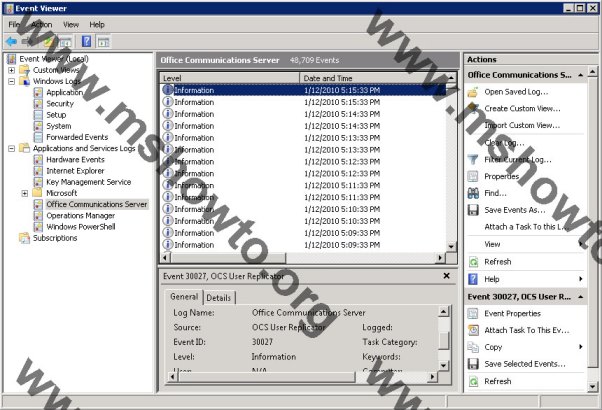Open Event Properties action icon
This screenshot has width=602, height=410.
[473, 314]
